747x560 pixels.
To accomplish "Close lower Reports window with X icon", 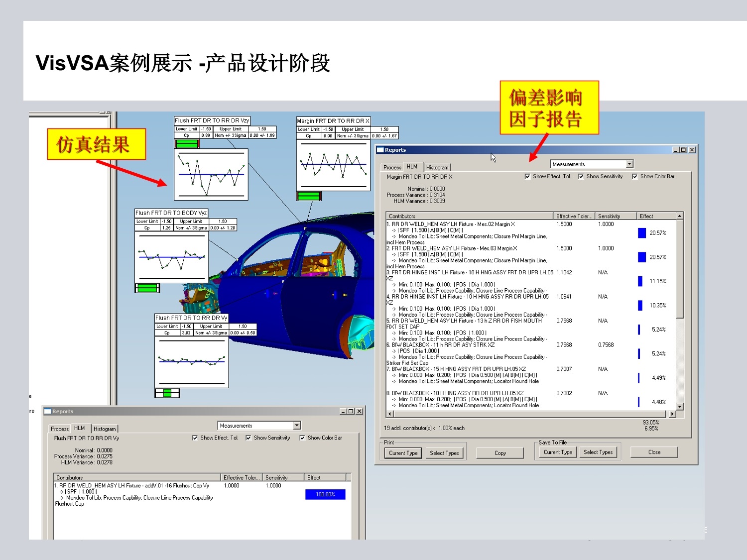I will (359, 411).
